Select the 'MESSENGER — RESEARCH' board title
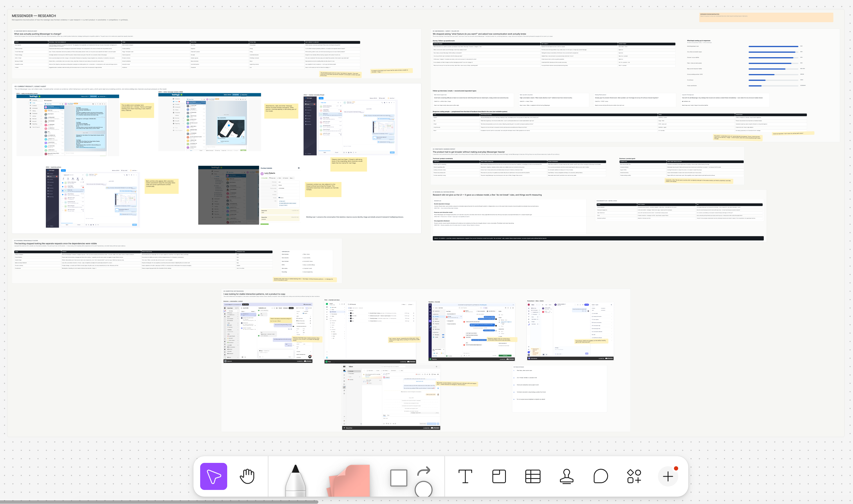Image resolution: width=853 pixels, height=504 pixels. coord(34,15)
